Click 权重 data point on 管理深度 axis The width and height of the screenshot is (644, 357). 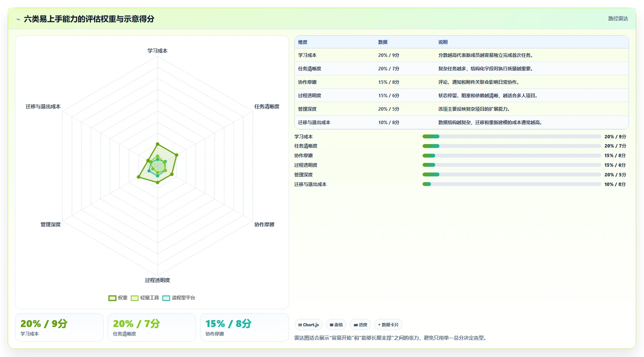(x=139, y=177)
